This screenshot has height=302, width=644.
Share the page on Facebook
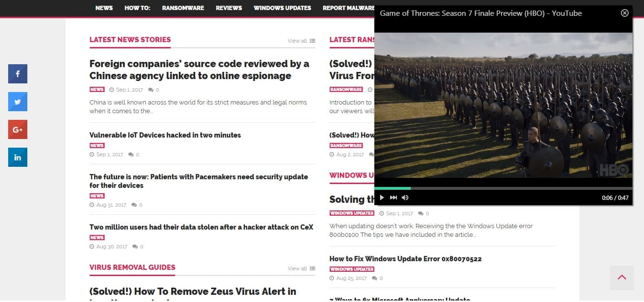(18, 74)
